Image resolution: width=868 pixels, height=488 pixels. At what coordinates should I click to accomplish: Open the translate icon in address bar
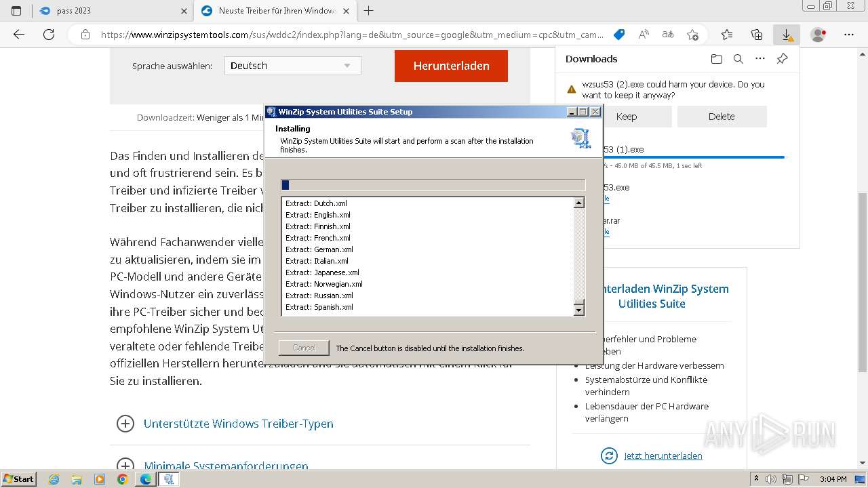pos(668,35)
